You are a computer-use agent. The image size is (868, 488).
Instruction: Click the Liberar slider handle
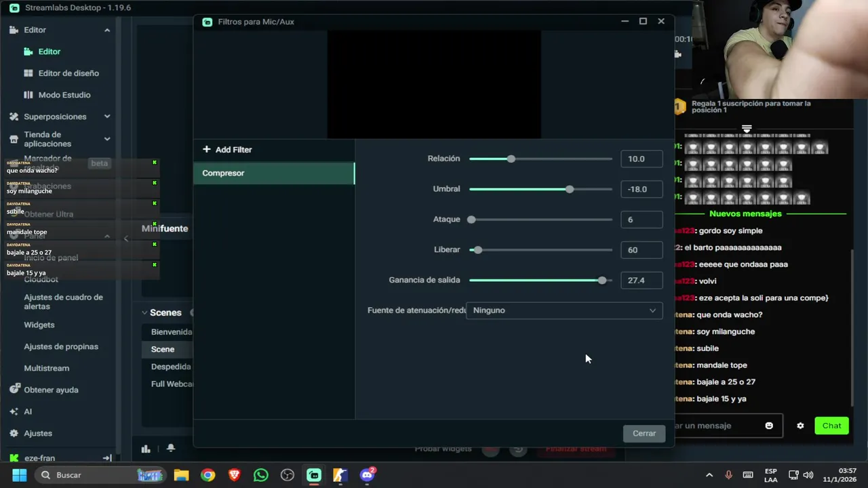478,250
